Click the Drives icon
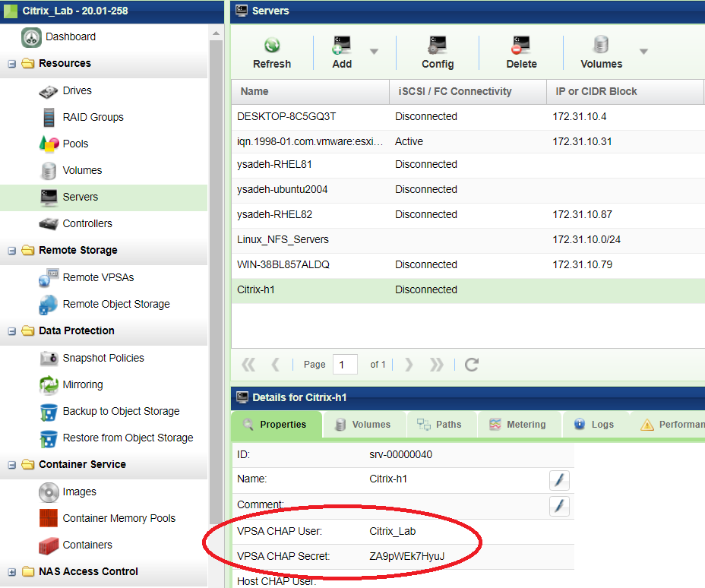This screenshot has width=705, height=588. pos(48,91)
